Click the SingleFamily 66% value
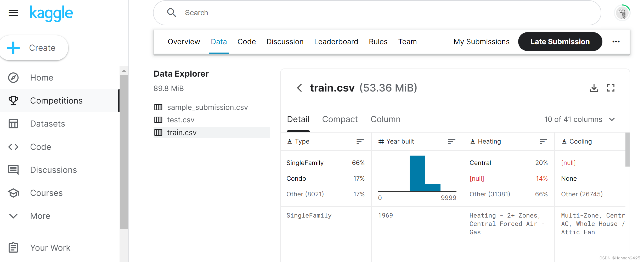This screenshot has height=262, width=644. (x=325, y=163)
